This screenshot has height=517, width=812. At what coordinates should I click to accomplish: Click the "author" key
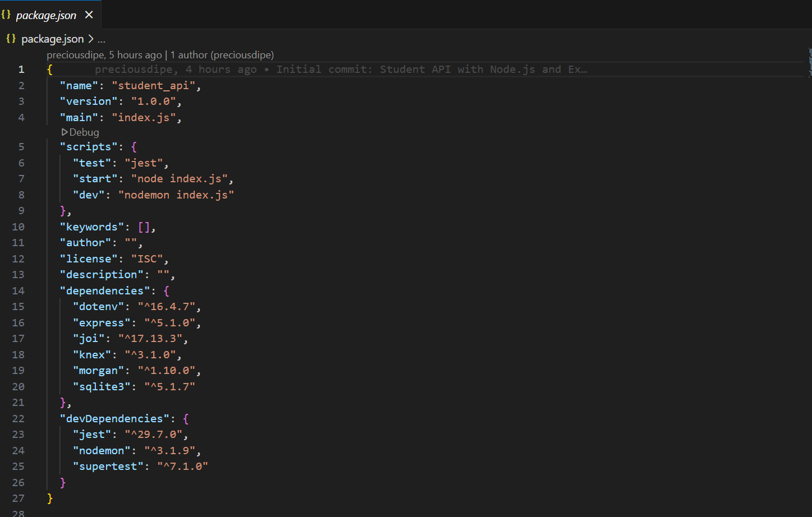tap(85, 243)
